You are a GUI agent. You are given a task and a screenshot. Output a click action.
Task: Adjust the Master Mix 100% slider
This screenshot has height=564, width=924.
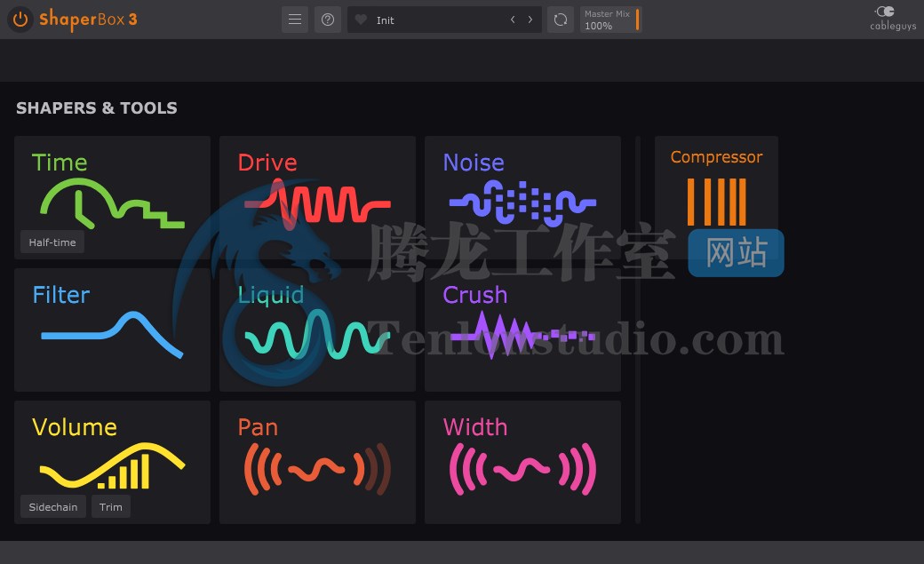click(x=611, y=20)
